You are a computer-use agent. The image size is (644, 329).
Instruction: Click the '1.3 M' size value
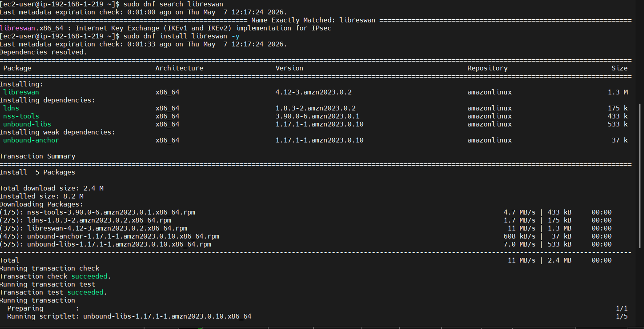[618, 92]
